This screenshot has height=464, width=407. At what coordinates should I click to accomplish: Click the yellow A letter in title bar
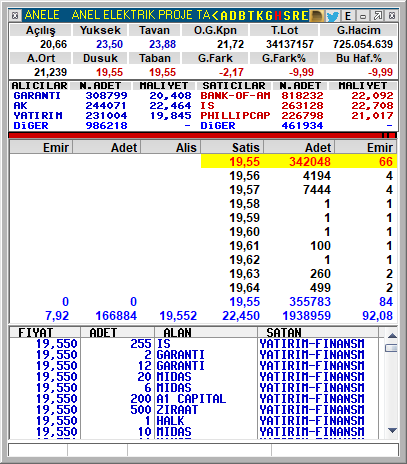[x=224, y=16]
